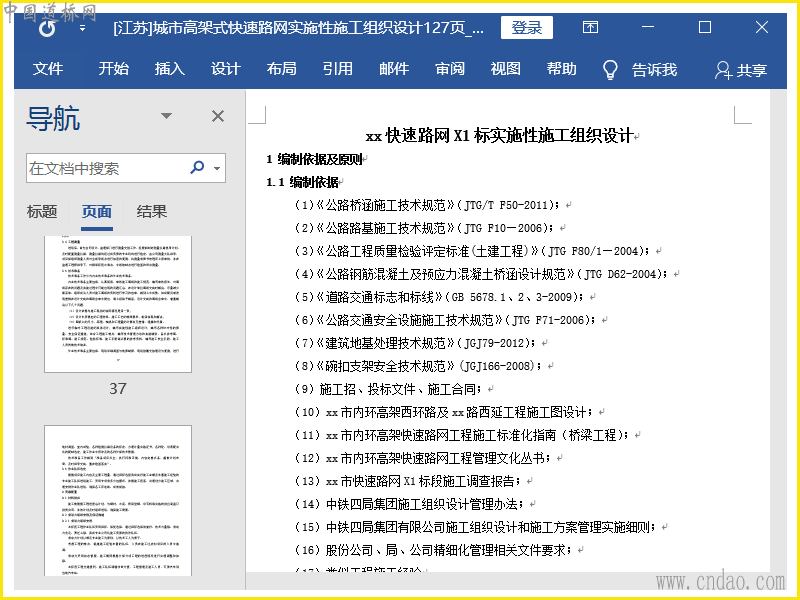Switch to the 开始 ribbon tab
Viewport: 800px width, 600px height.
click(x=113, y=69)
